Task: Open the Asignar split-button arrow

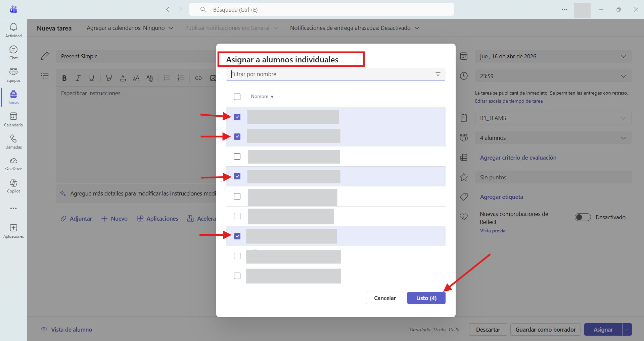Action: pos(627,330)
